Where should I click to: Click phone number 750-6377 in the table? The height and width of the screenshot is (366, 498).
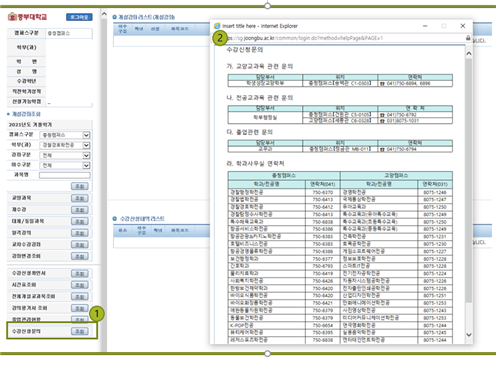323,259
